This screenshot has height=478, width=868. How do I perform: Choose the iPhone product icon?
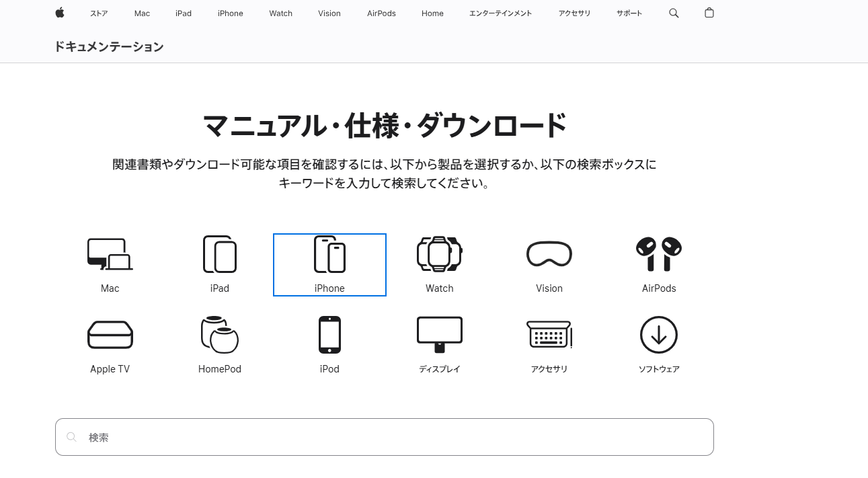(329, 254)
